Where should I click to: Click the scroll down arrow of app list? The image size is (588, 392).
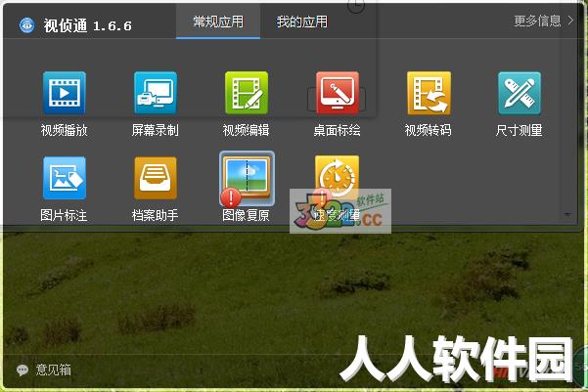point(567,215)
